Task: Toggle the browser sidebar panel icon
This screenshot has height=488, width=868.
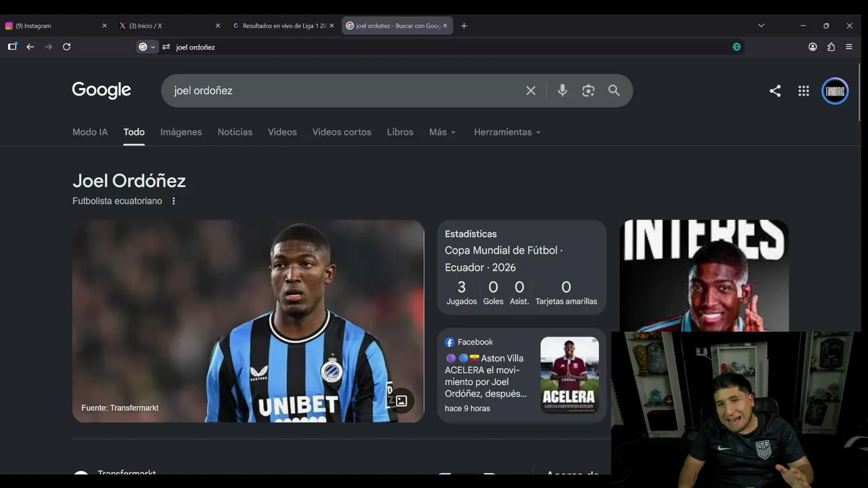Action: pos(12,47)
